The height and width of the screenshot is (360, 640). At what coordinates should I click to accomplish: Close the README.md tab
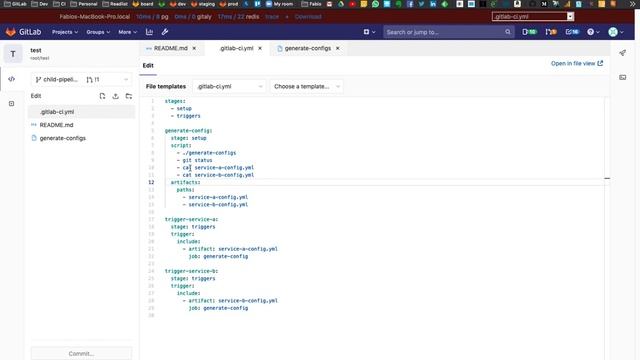click(x=194, y=48)
